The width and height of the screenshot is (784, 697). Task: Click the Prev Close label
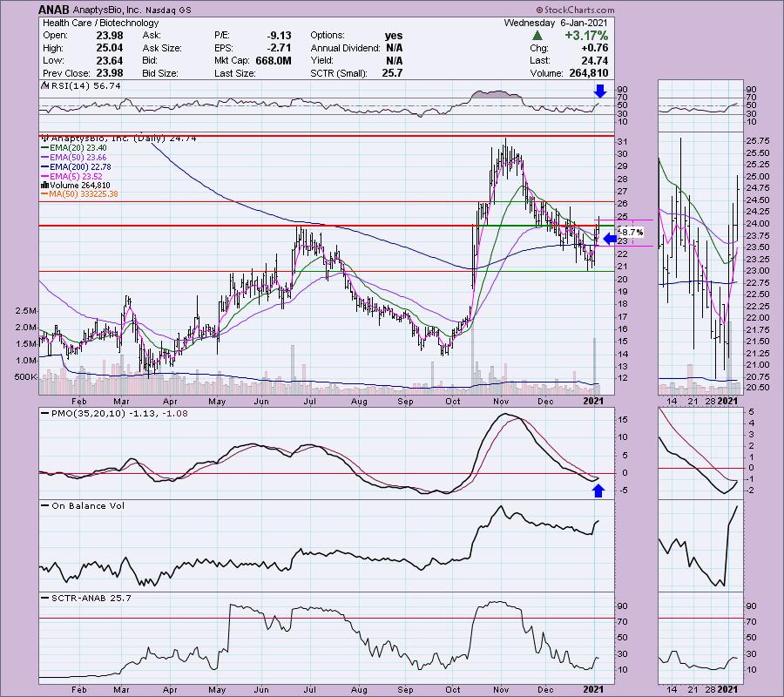coord(65,73)
